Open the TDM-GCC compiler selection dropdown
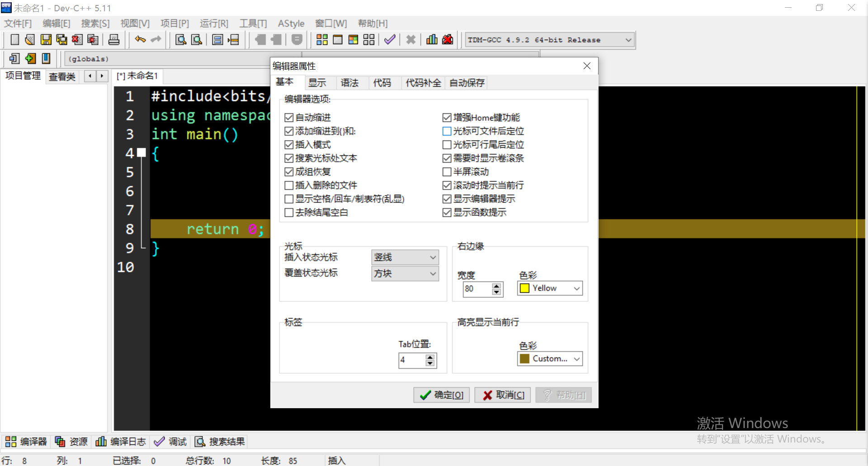This screenshot has height=466, width=868. pos(550,40)
